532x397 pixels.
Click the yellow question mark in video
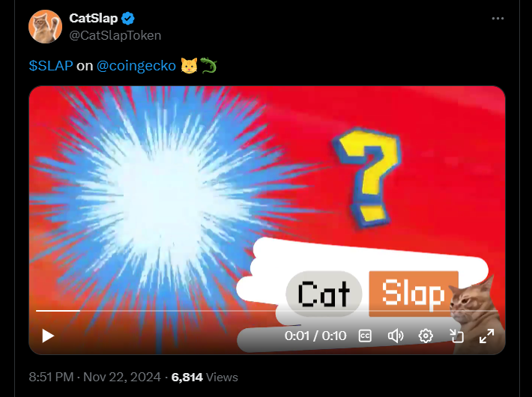(x=368, y=177)
